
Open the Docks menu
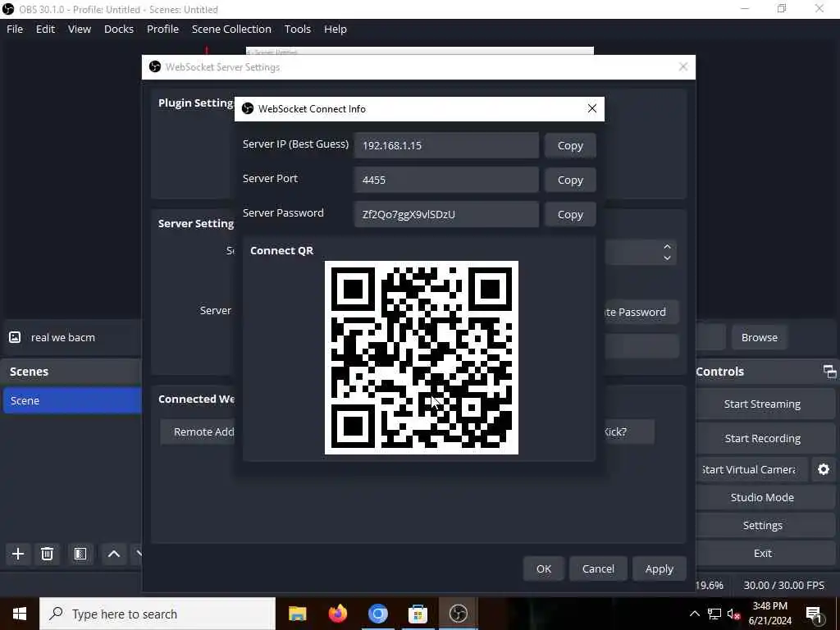click(x=119, y=29)
